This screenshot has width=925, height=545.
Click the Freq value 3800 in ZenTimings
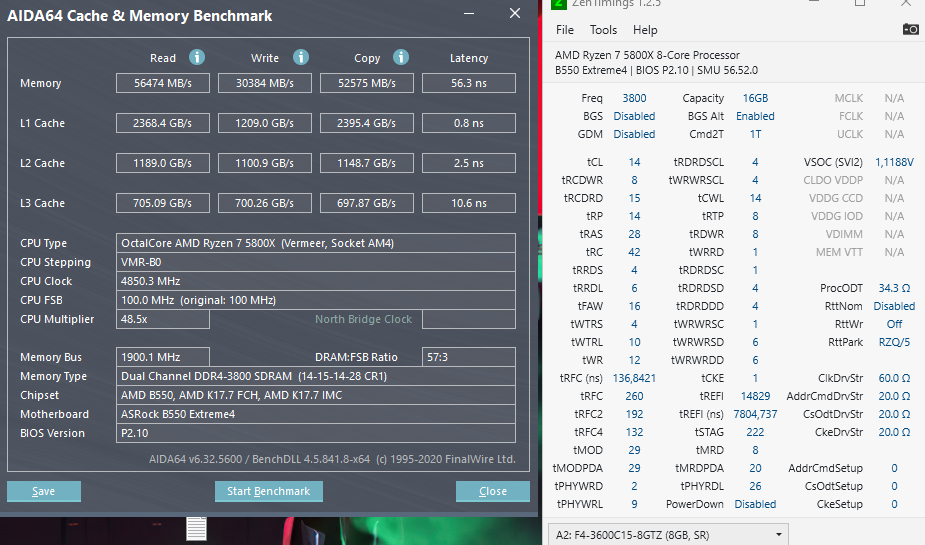pyautogui.click(x=634, y=98)
